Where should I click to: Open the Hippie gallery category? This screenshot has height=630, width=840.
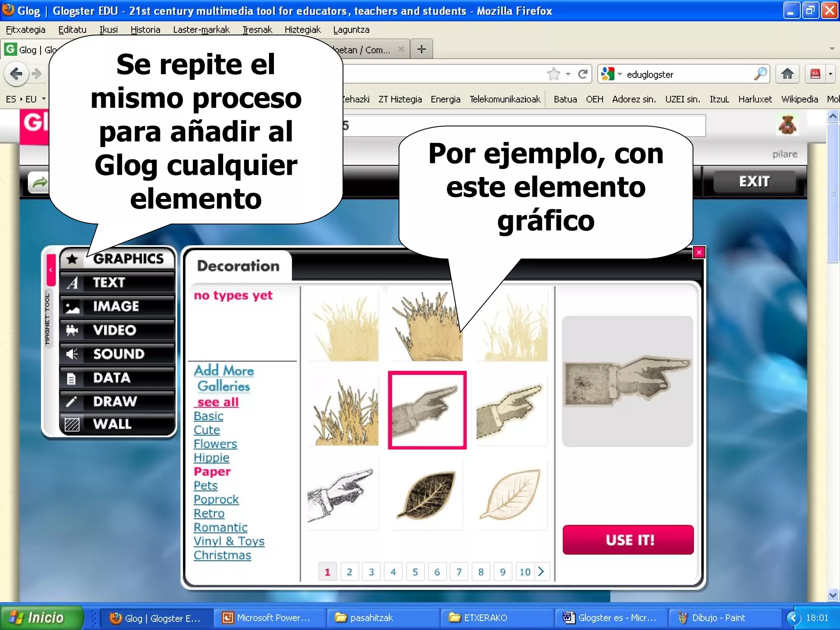pos(211,458)
